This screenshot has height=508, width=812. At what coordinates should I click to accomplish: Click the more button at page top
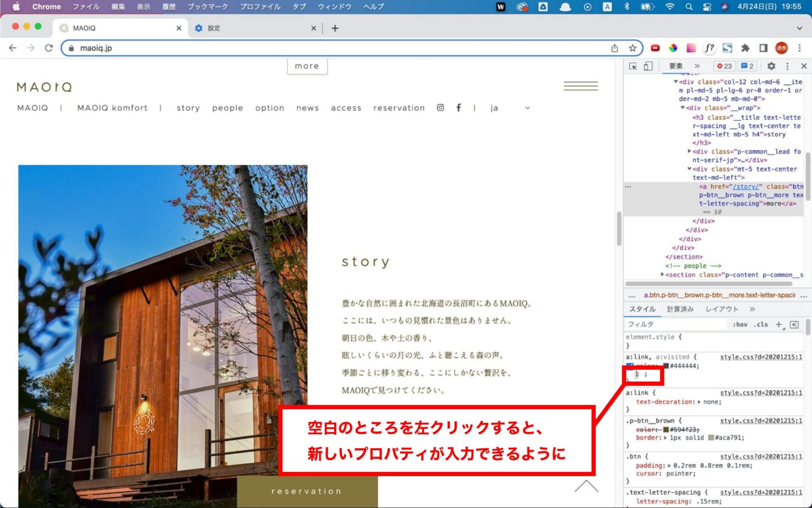307,66
